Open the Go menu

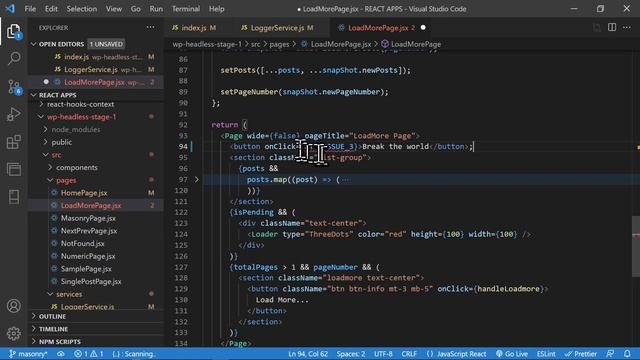point(136,9)
